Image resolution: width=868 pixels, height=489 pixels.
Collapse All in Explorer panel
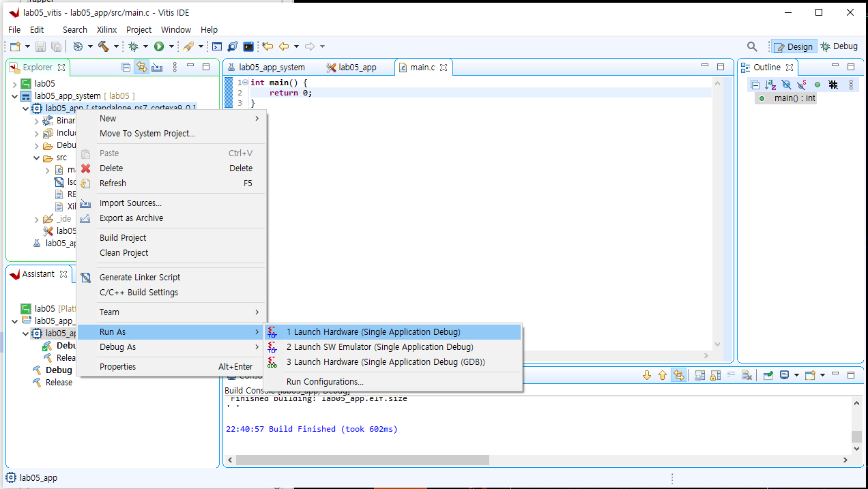[126, 67]
